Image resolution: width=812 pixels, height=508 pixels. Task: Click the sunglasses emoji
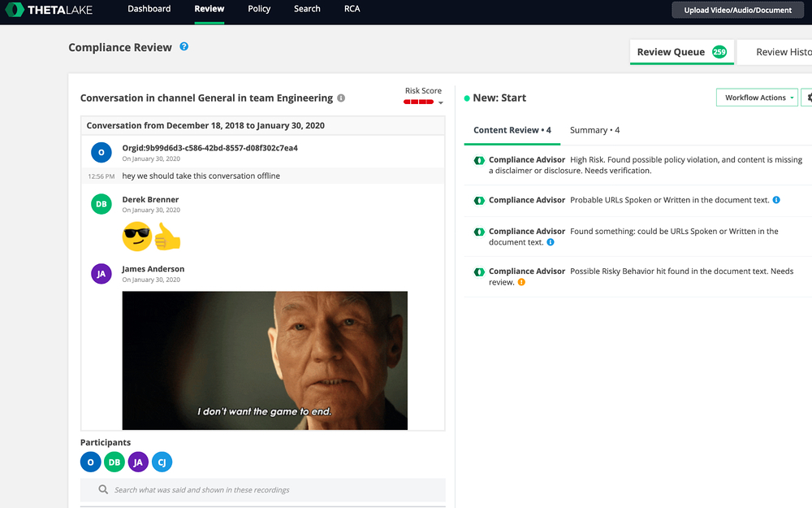coord(136,237)
